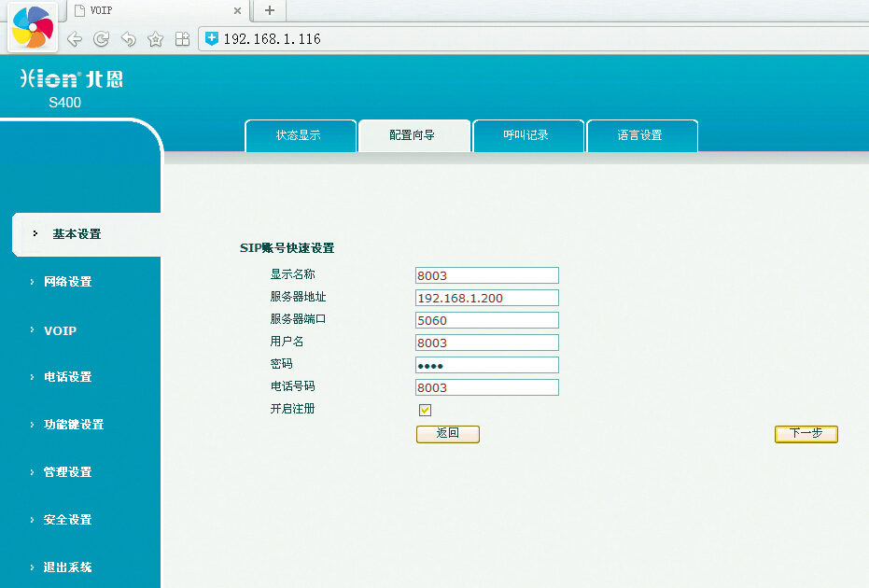Click 退出系统 to log out
This screenshot has height=588, width=869.
[67, 567]
